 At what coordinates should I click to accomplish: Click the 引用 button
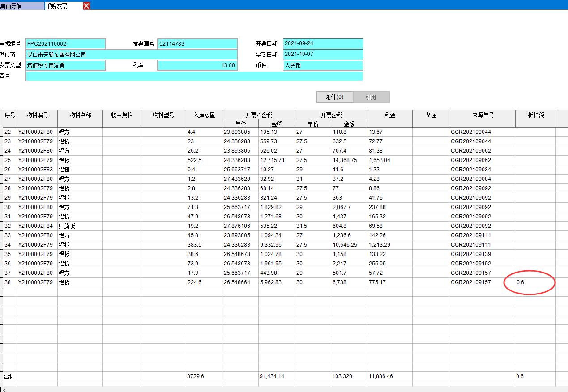(371, 97)
